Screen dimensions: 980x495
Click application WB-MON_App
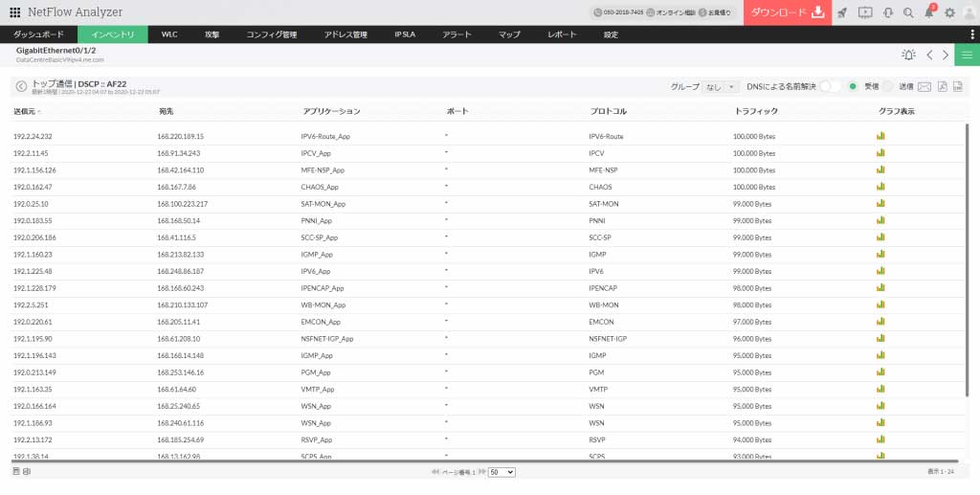323,305
